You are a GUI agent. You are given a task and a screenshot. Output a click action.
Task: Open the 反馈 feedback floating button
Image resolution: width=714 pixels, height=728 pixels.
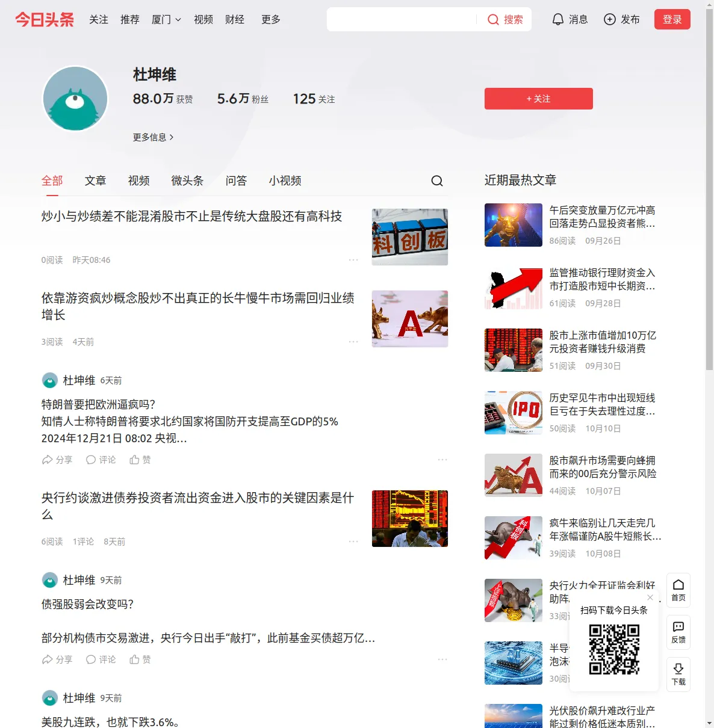(x=678, y=632)
